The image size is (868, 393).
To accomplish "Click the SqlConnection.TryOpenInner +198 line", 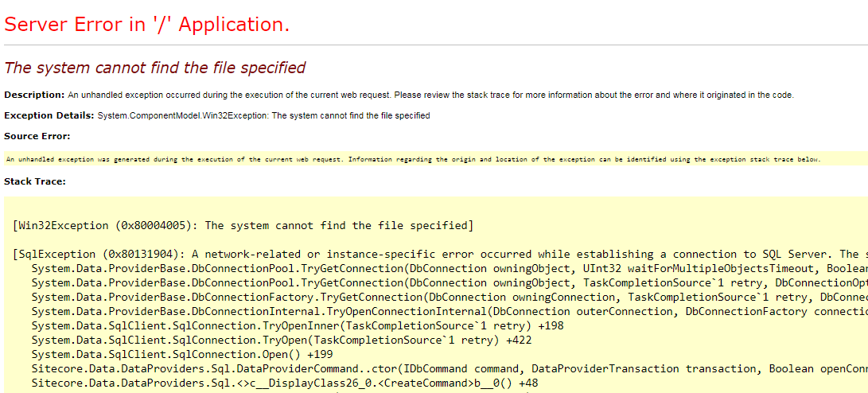I will click(298, 325).
